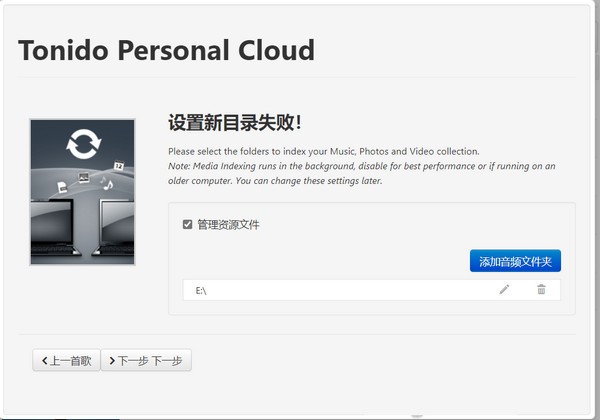Click the 管理资源文件 label text
Viewport: 600px width, 420px height.
coord(228,225)
